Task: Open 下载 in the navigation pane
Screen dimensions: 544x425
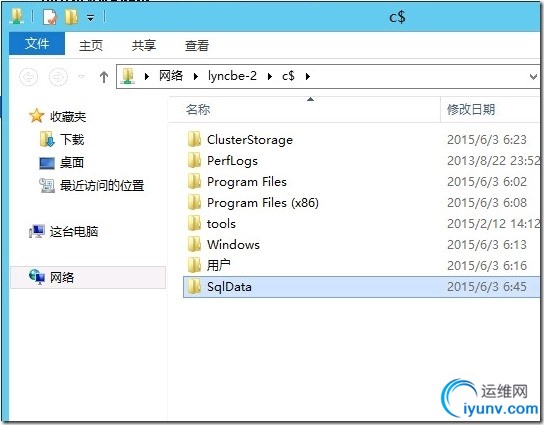Action: click(72, 139)
